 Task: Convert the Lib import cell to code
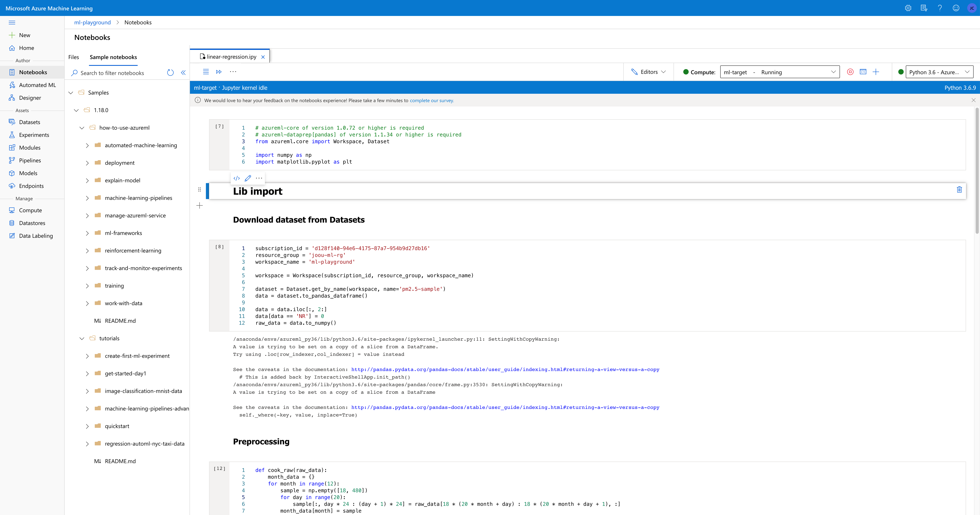pyautogui.click(x=237, y=178)
